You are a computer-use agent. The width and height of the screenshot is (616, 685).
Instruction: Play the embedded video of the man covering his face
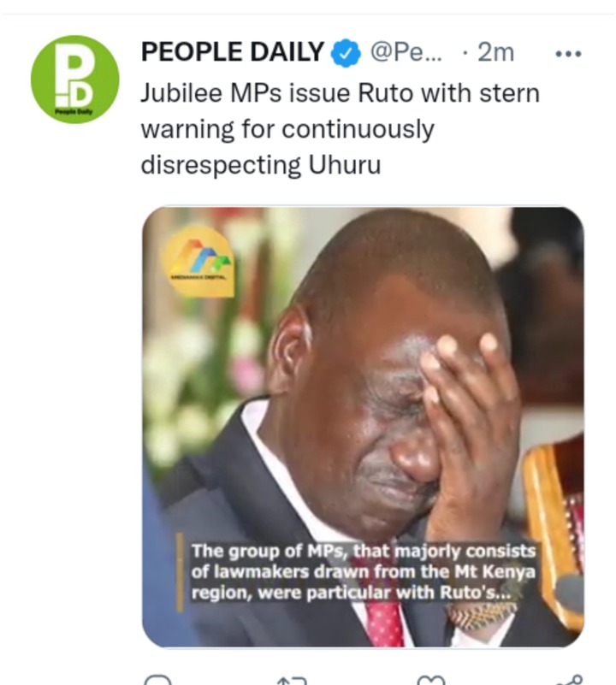click(x=363, y=427)
